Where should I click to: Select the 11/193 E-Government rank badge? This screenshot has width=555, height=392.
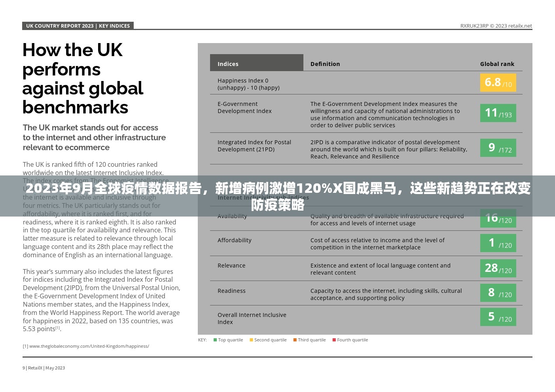[x=498, y=113]
